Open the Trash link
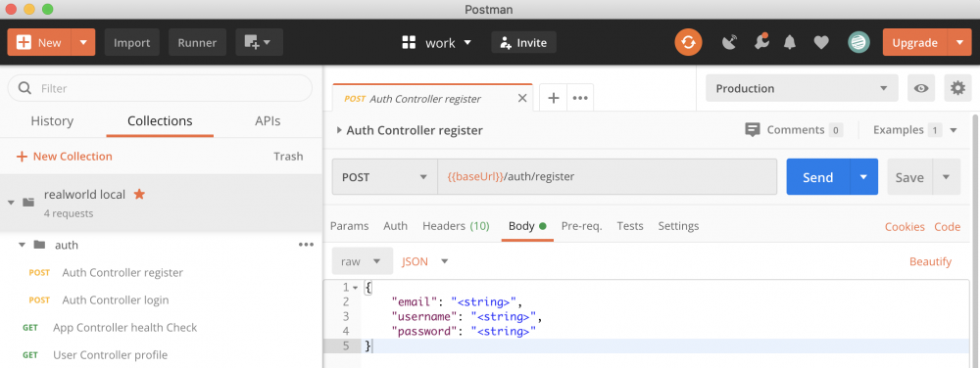 pyautogui.click(x=288, y=156)
